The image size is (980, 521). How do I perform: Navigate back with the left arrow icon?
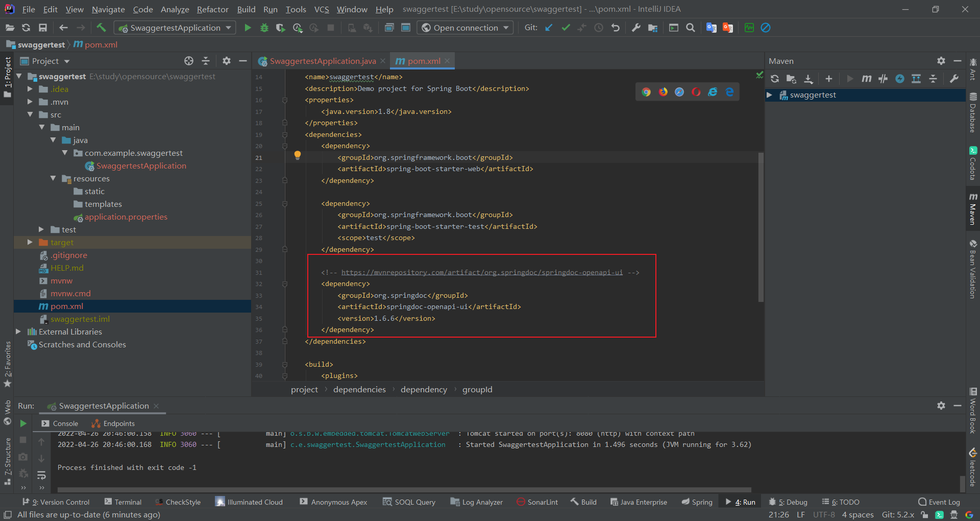click(x=63, y=28)
